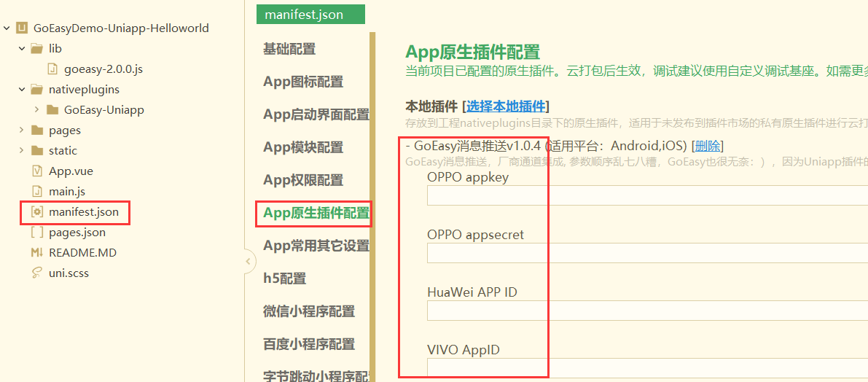868x382 pixels.
Task: Click the GoEasy-Uniapp folder icon
Action: [52, 109]
